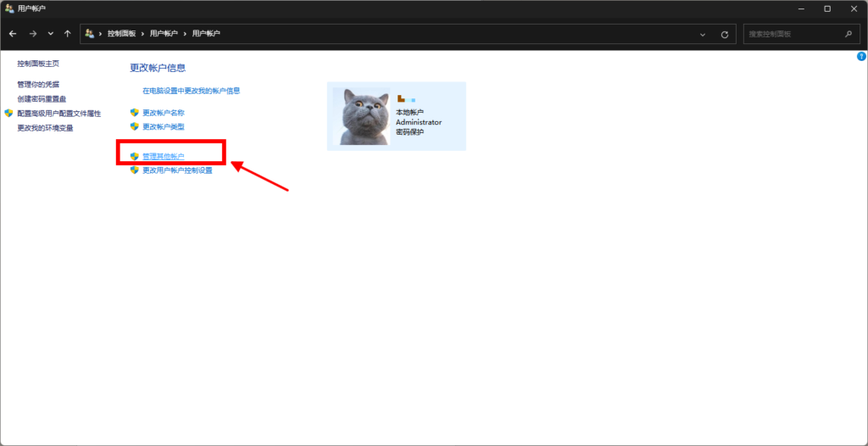Go up one level with Up arrow
Screen dimensions: 868x446
coord(67,34)
